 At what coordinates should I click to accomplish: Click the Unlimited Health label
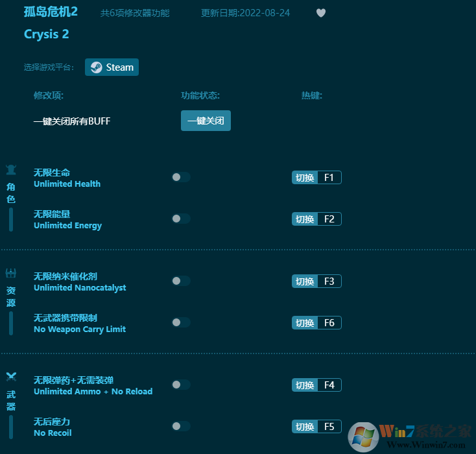(x=67, y=184)
